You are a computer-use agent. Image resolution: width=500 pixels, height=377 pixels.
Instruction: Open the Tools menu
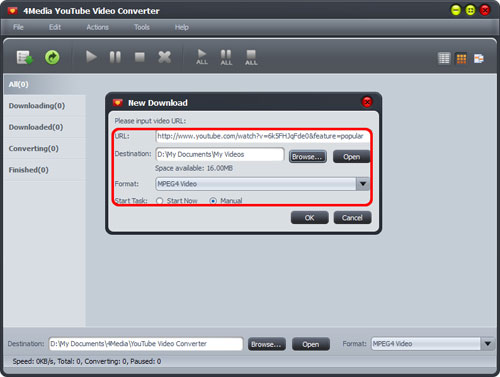tap(142, 27)
